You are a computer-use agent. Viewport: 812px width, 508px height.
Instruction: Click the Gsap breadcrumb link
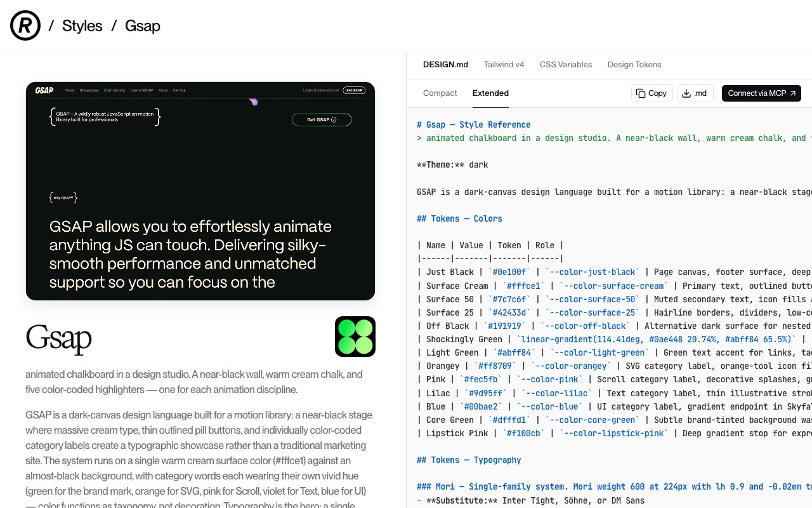(142, 25)
